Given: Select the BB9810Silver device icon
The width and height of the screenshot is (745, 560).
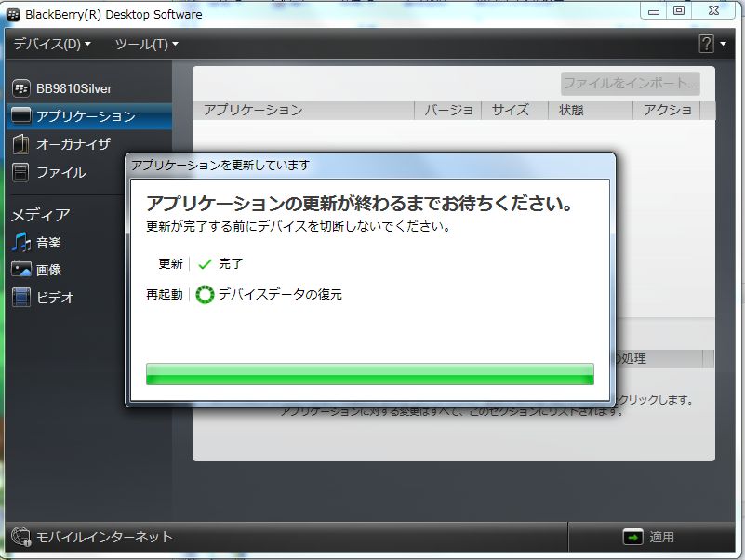Looking at the screenshot, I should click(20, 88).
